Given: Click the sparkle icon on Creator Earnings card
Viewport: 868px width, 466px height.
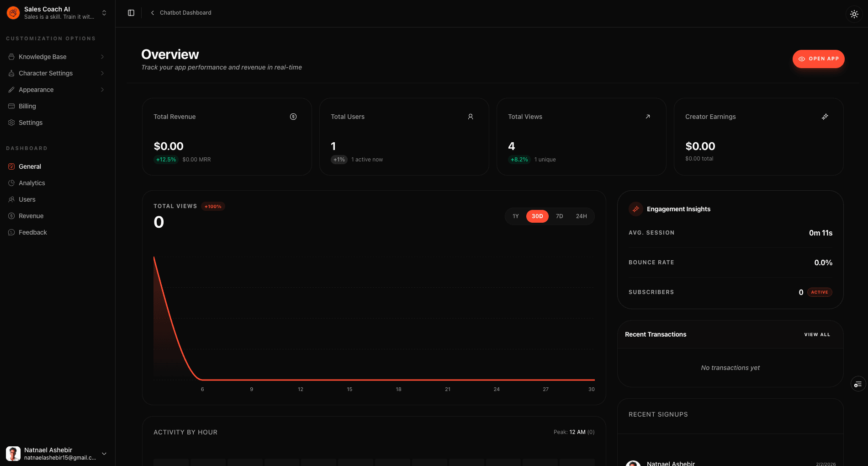Looking at the screenshot, I should tap(825, 117).
